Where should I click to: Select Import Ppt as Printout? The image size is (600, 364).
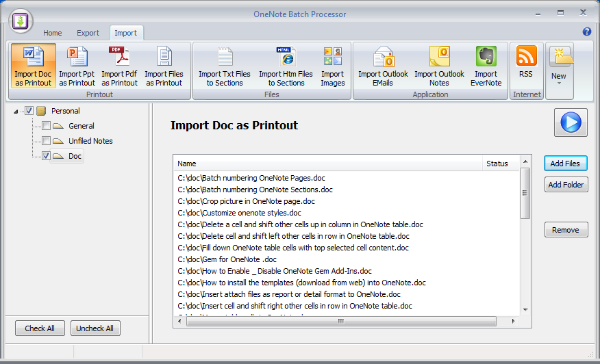coord(77,66)
